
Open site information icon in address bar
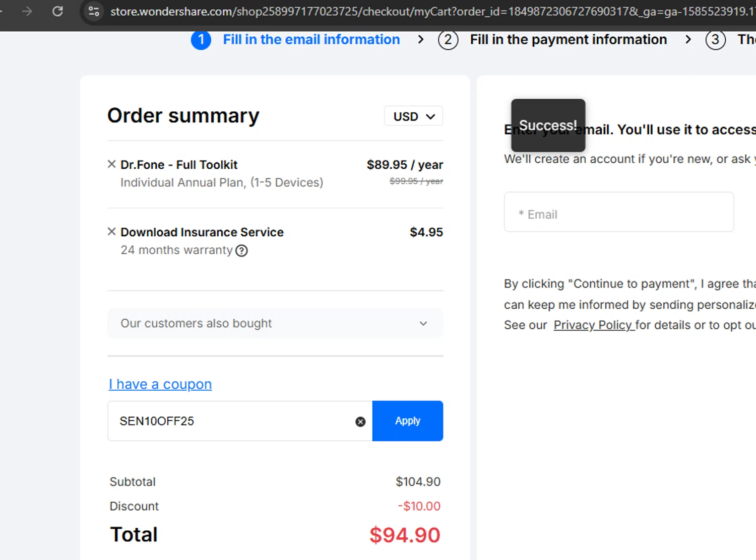[94, 11]
